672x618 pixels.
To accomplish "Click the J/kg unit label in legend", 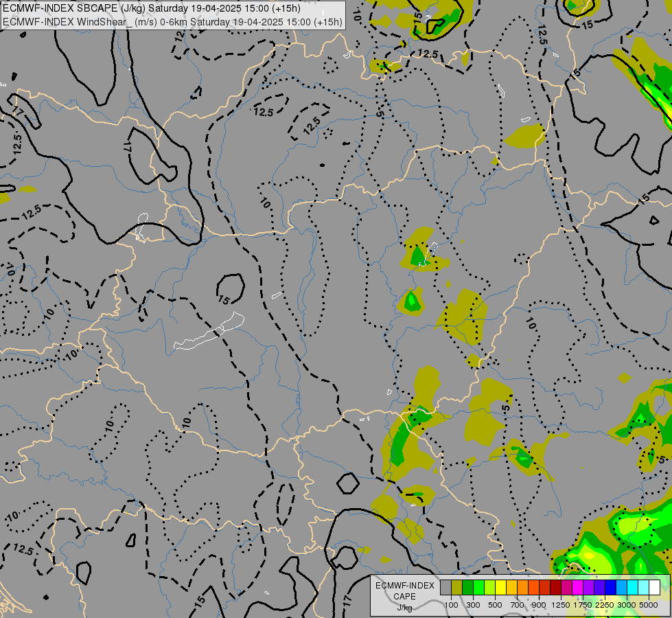I will [404, 608].
